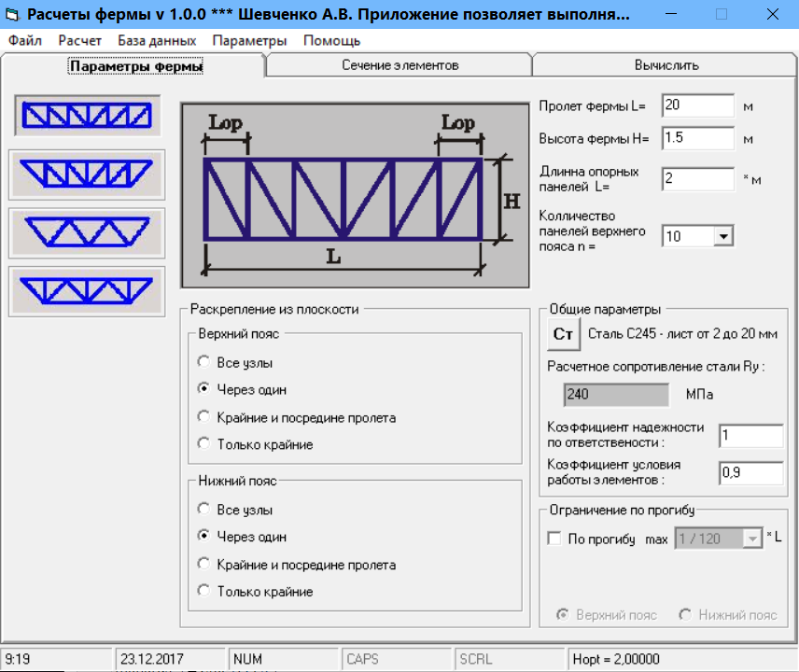Open the Параметры menu

point(249,41)
